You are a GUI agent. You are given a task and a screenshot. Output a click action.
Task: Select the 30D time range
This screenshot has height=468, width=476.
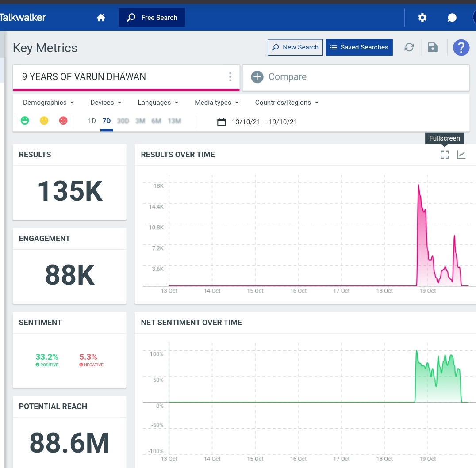click(x=123, y=121)
